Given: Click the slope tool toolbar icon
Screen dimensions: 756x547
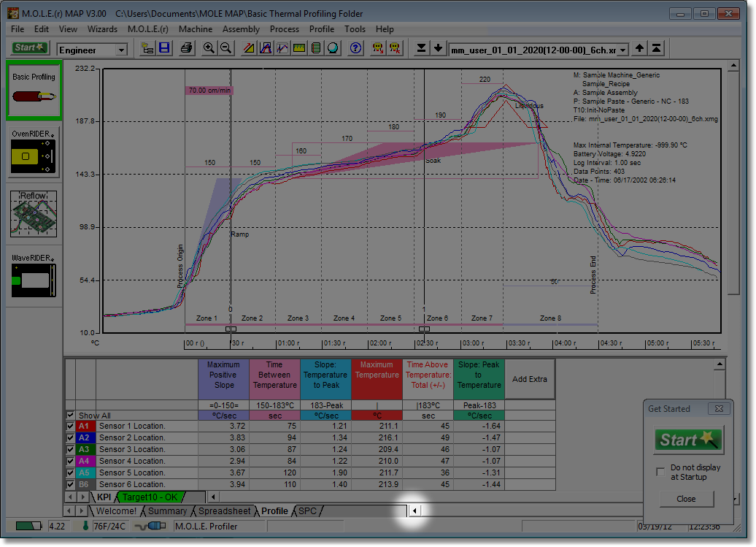Looking at the screenshot, I should (249, 48).
